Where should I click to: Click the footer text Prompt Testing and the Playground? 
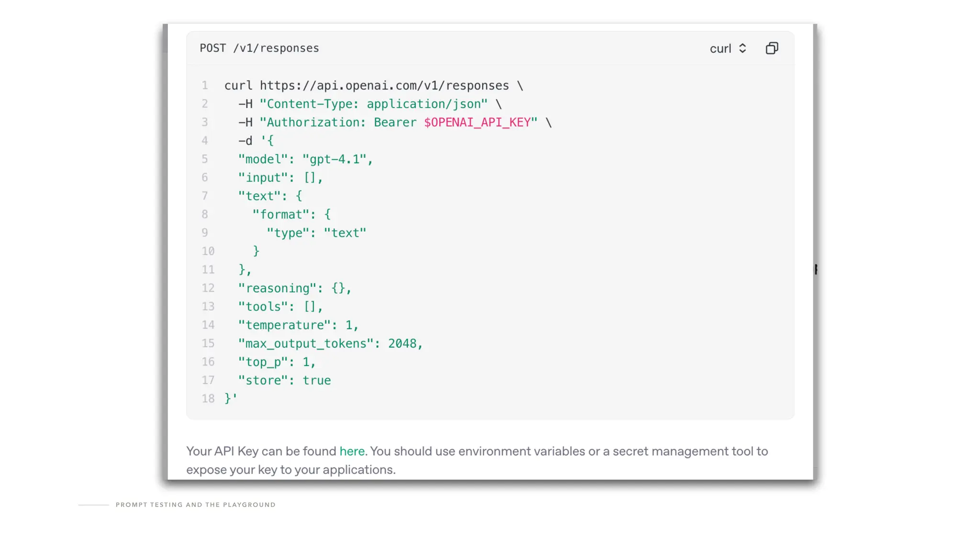pos(195,505)
